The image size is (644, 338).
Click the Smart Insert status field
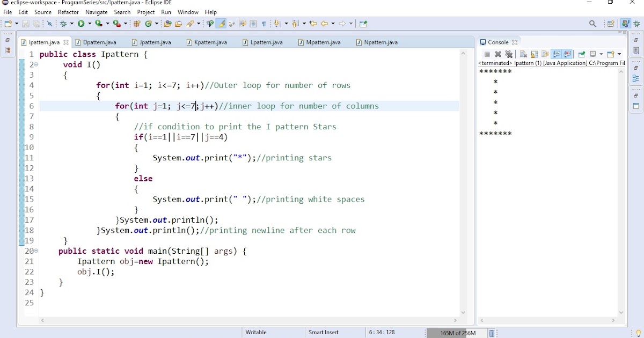tap(324, 332)
